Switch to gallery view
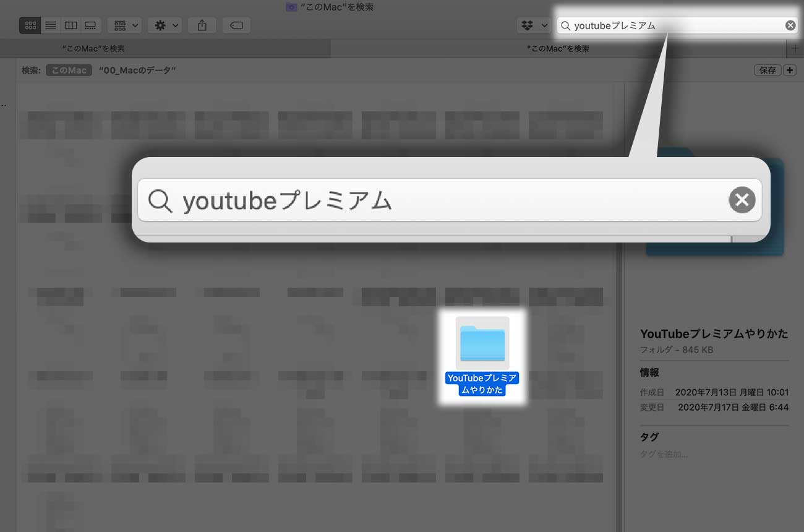The image size is (804, 532). [x=90, y=25]
